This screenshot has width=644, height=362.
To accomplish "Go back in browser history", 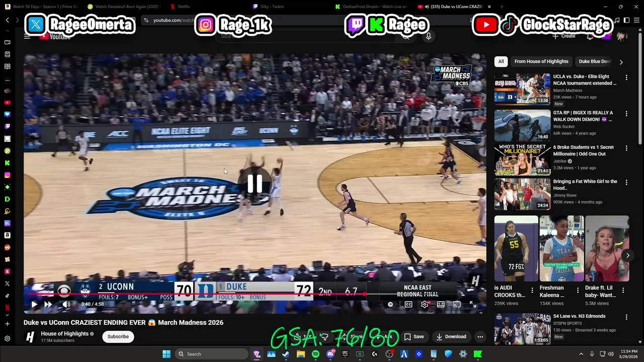I will click(x=7, y=20).
